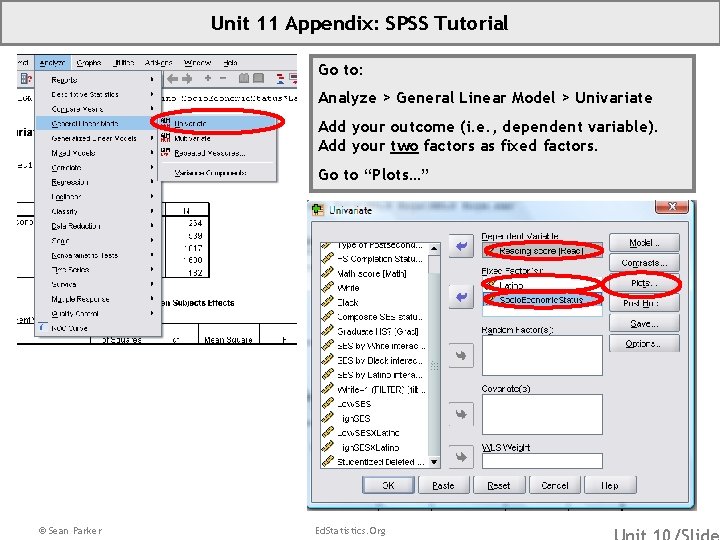The height and width of the screenshot is (540, 720).
Task: Open the Multiple Response menu entry
Action: point(98,299)
